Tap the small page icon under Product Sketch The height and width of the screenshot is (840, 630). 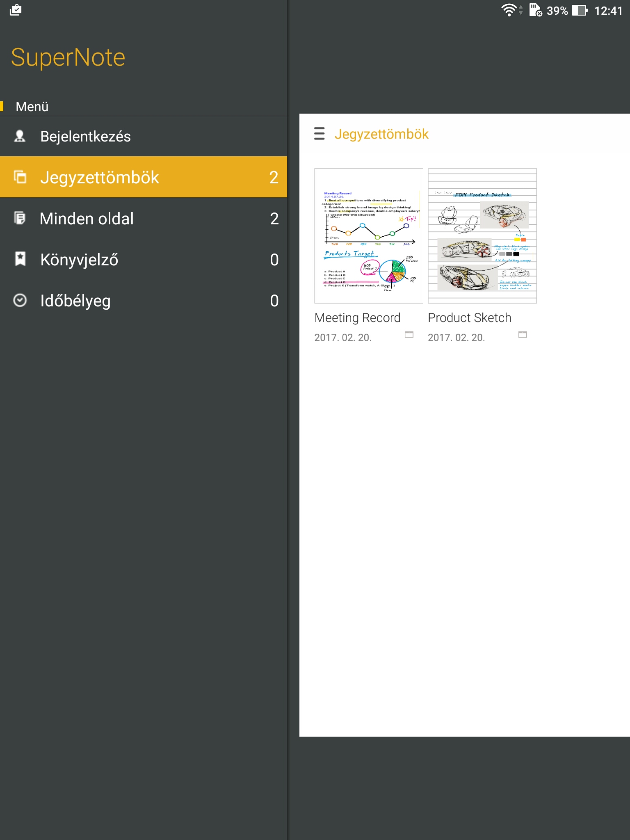(523, 335)
